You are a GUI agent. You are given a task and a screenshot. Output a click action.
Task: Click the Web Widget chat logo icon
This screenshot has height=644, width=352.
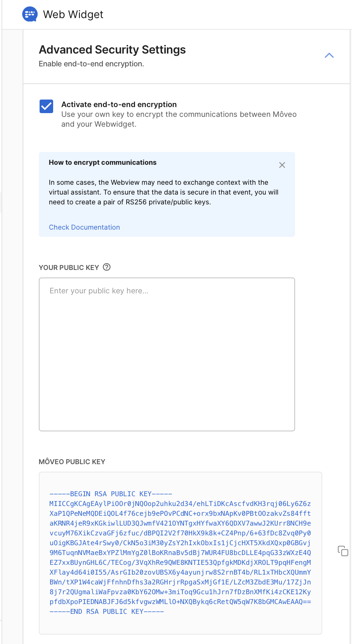pos(30,14)
